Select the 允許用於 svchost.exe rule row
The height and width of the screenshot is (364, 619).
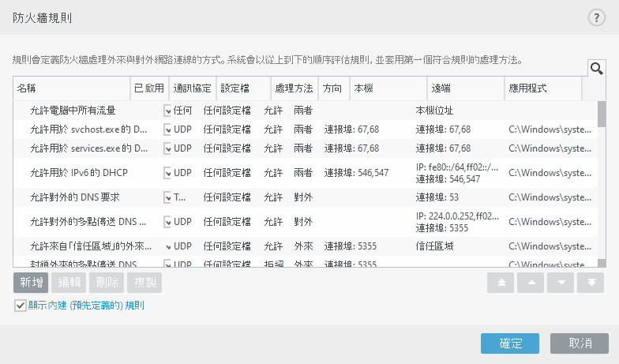point(87,129)
